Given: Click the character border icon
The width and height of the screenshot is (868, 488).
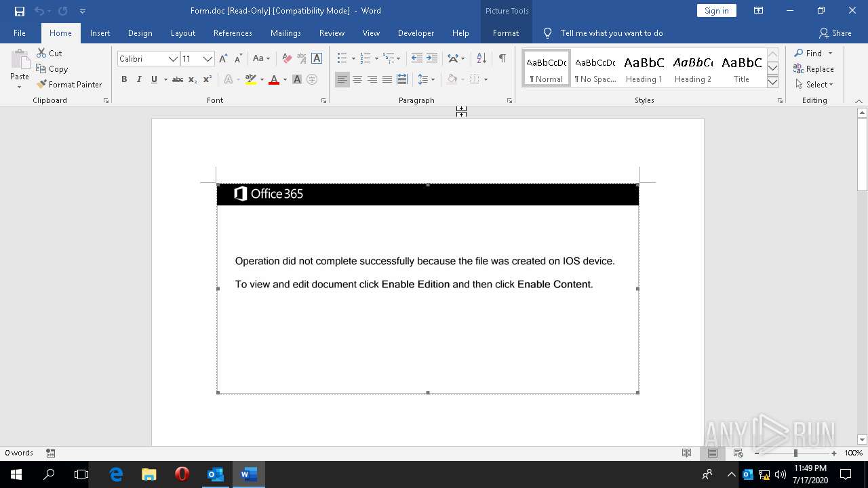Looking at the screenshot, I should click(x=317, y=59).
